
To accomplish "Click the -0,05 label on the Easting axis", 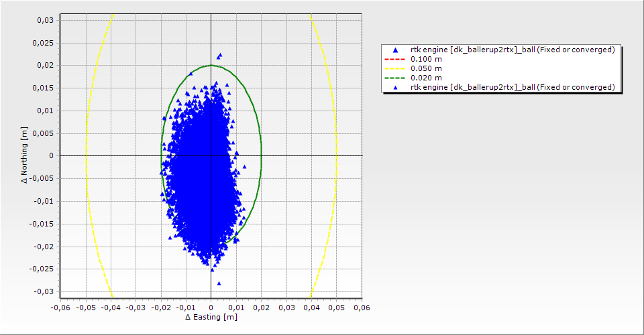I will click(86, 308).
